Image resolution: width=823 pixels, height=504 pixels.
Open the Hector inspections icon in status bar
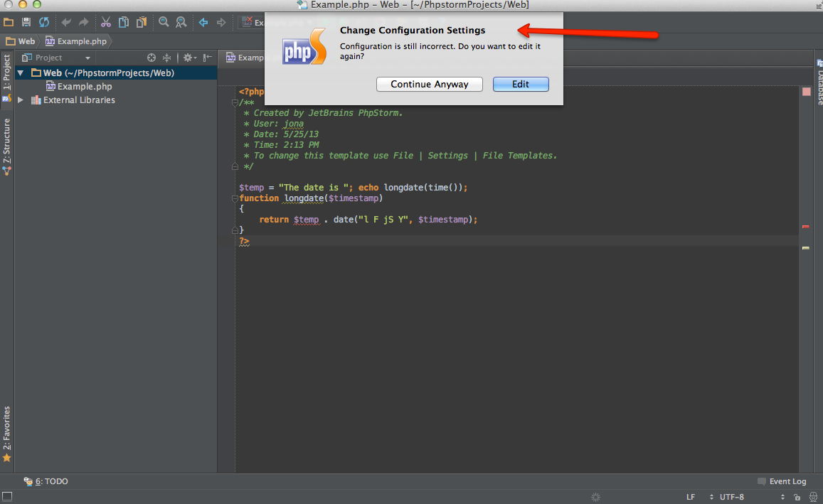point(813,497)
